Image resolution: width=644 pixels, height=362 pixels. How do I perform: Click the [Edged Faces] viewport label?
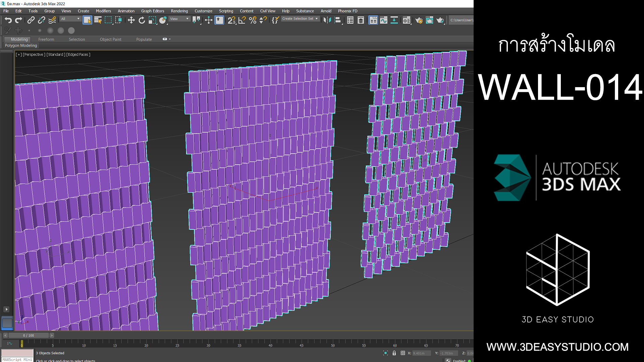[78, 54]
